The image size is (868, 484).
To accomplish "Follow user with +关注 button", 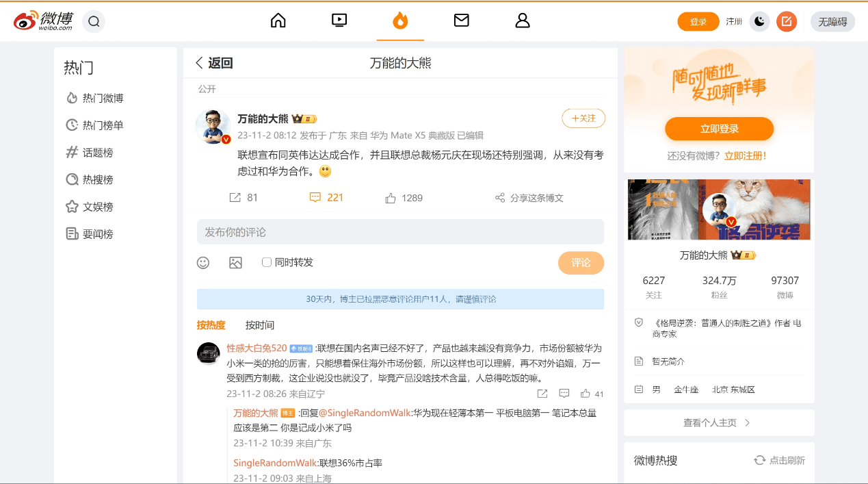I will tap(583, 118).
